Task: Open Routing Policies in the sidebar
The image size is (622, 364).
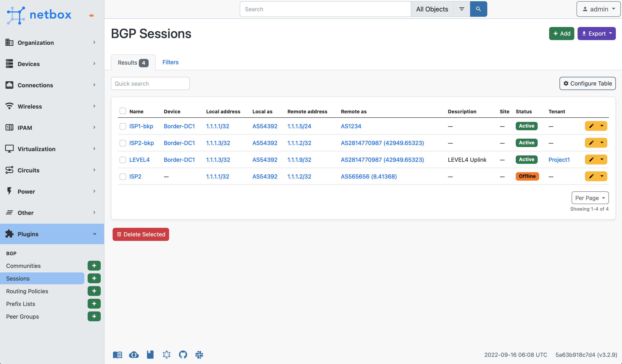Action: (27, 291)
